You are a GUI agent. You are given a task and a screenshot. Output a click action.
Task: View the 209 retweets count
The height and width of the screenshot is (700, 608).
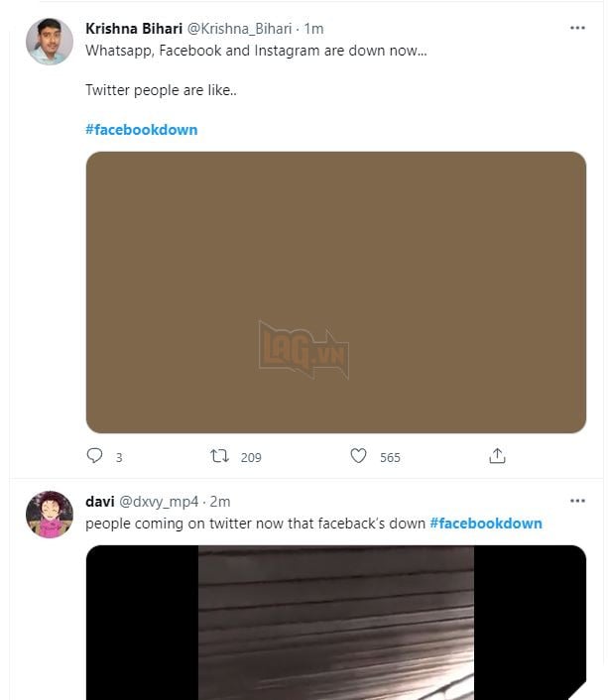pos(251,458)
